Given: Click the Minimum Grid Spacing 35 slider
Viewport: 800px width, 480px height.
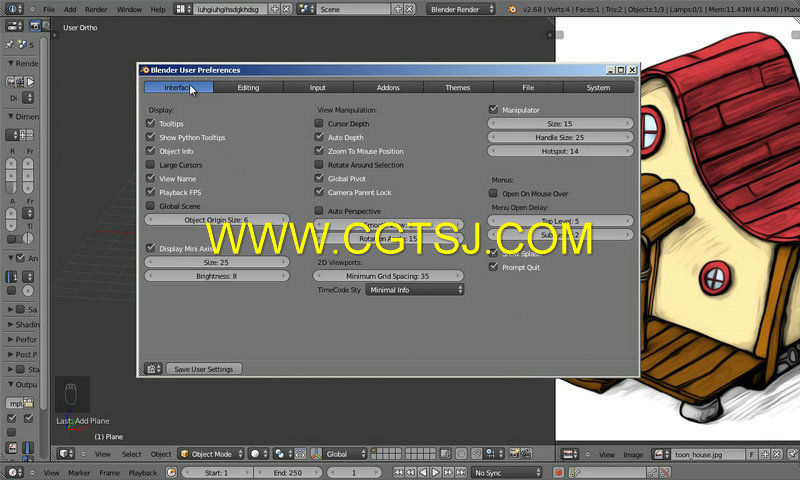Looking at the screenshot, I should click(388, 276).
